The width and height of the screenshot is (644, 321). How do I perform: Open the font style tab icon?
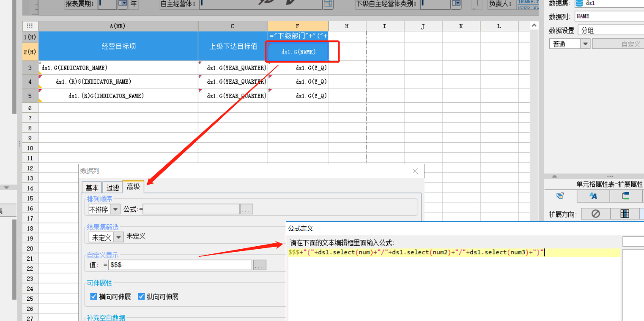(593, 196)
